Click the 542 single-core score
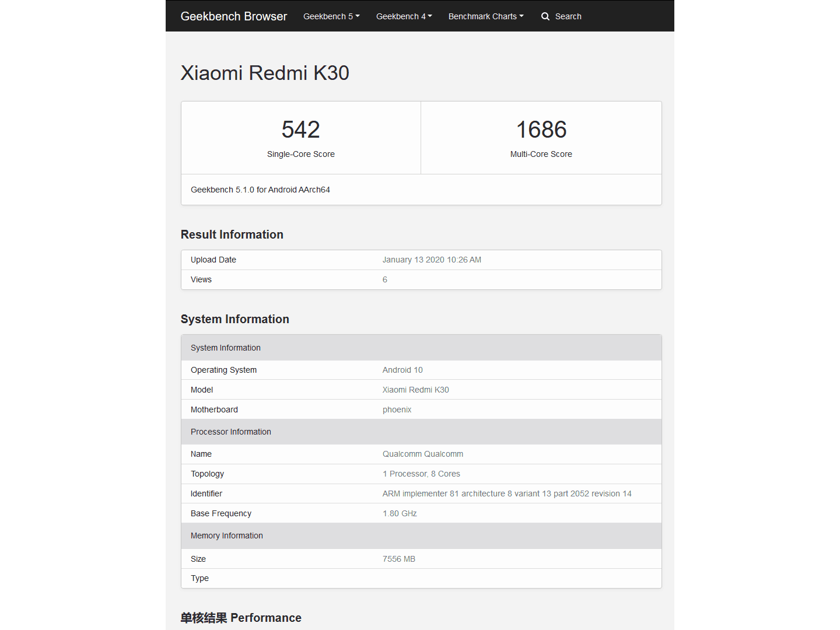This screenshot has height=630, width=840. (x=301, y=129)
